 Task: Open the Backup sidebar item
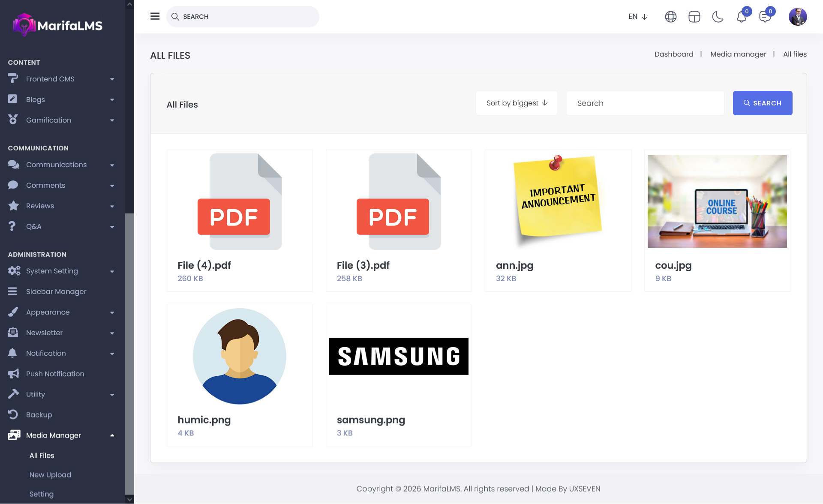tap(39, 415)
